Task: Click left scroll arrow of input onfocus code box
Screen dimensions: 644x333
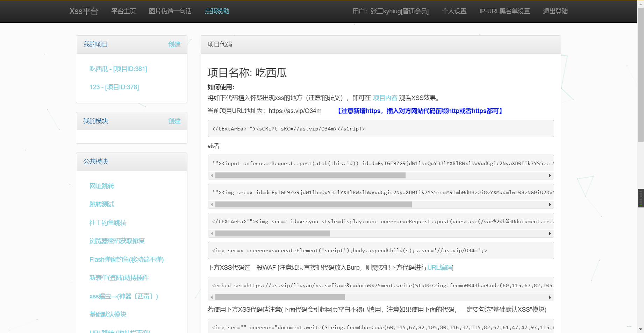Action: [x=212, y=176]
